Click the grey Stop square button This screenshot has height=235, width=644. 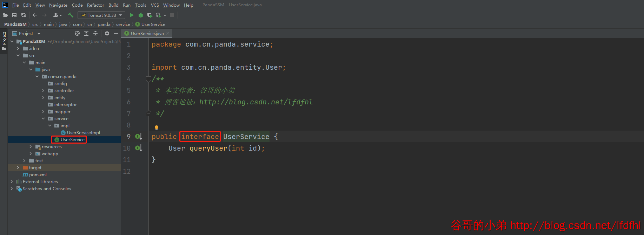(x=172, y=15)
